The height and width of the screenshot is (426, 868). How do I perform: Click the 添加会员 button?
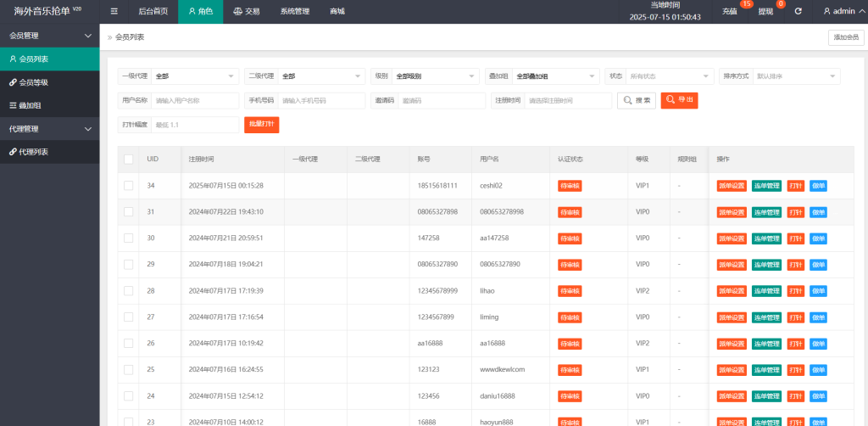846,37
